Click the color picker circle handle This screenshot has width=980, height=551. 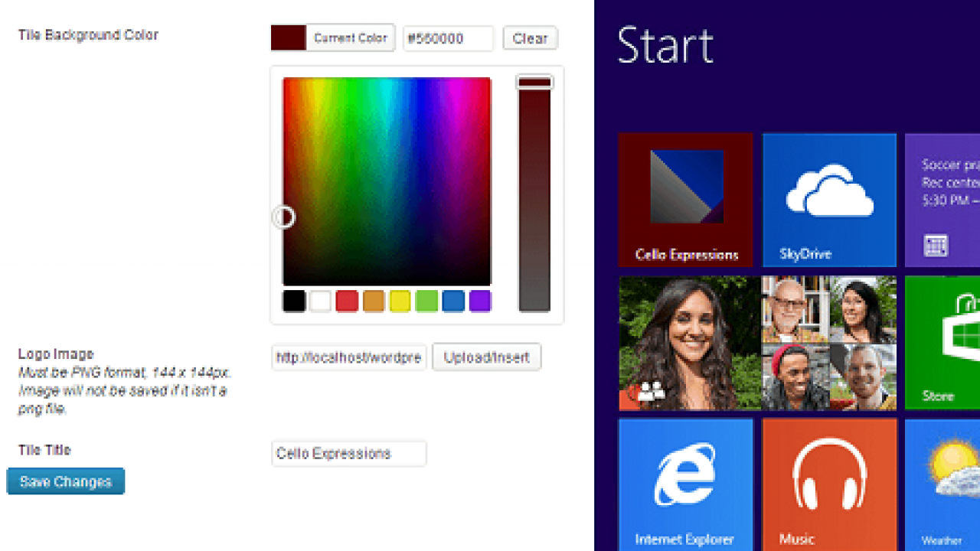coord(284,217)
